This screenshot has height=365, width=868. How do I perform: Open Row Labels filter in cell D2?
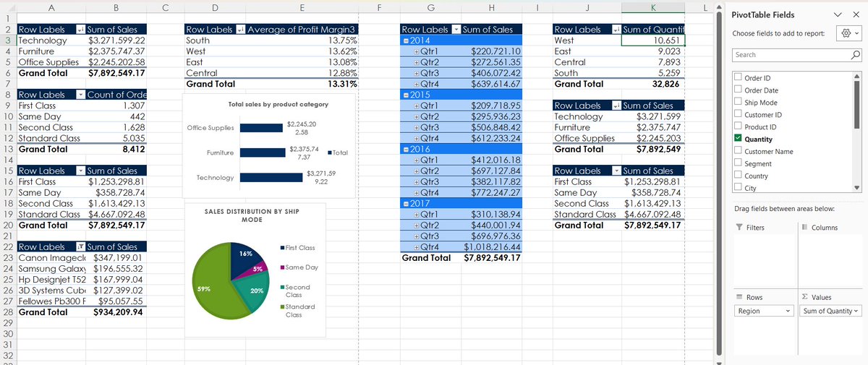[239, 30]
